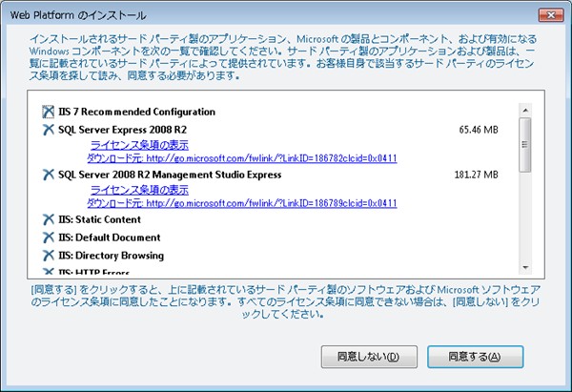
Task: Select the IIS: Directory Browsing row text
Action: tap(112, 256)
